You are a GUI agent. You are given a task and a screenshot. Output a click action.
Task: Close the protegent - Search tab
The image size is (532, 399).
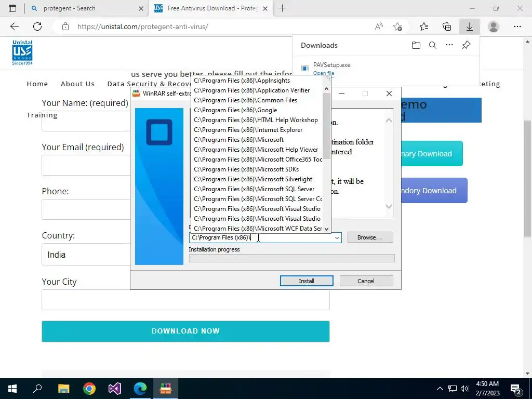pos(141,8)
